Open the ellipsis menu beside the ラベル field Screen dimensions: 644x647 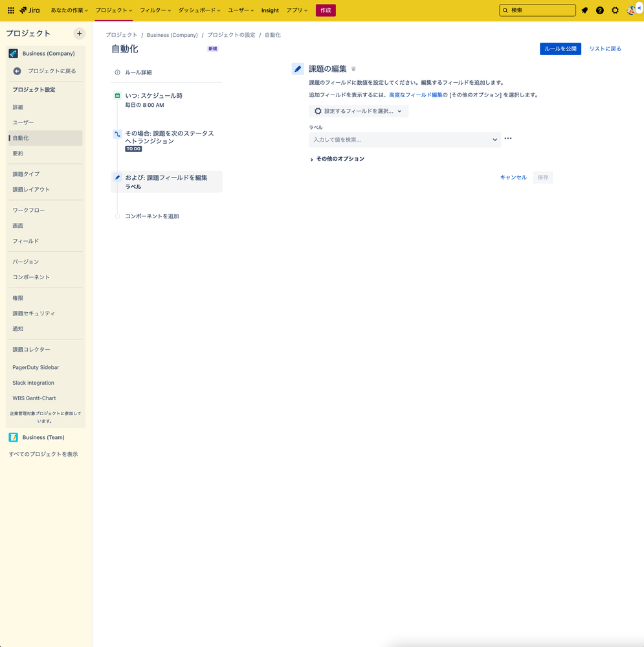(x=508, y=138)
